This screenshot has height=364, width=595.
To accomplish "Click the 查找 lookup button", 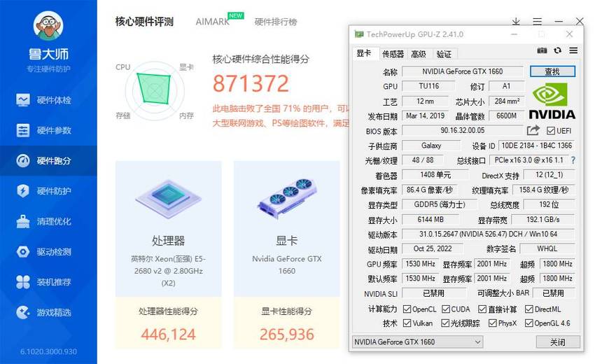I will 552,71.
